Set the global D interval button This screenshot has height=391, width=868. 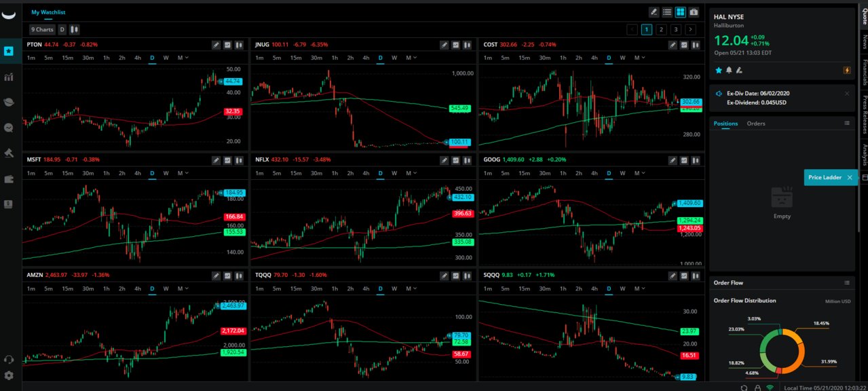click(x=62, y=30)
